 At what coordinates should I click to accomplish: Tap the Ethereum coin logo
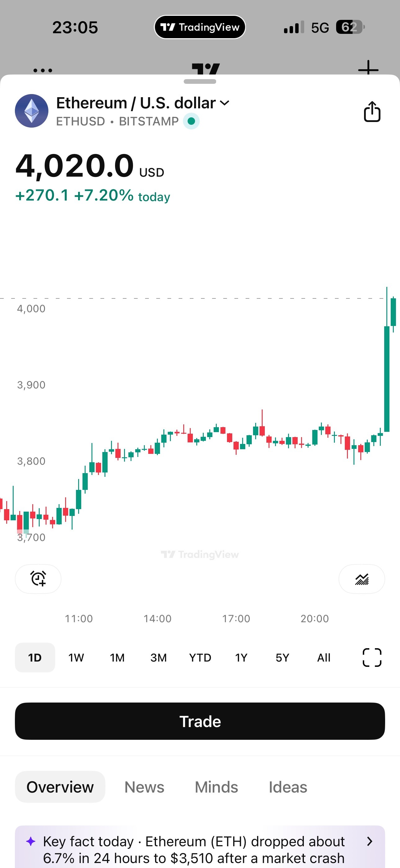click(32, 111)
